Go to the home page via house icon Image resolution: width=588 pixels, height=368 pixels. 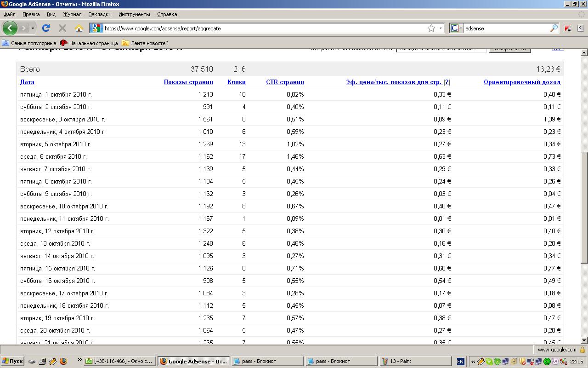point(79,28)
